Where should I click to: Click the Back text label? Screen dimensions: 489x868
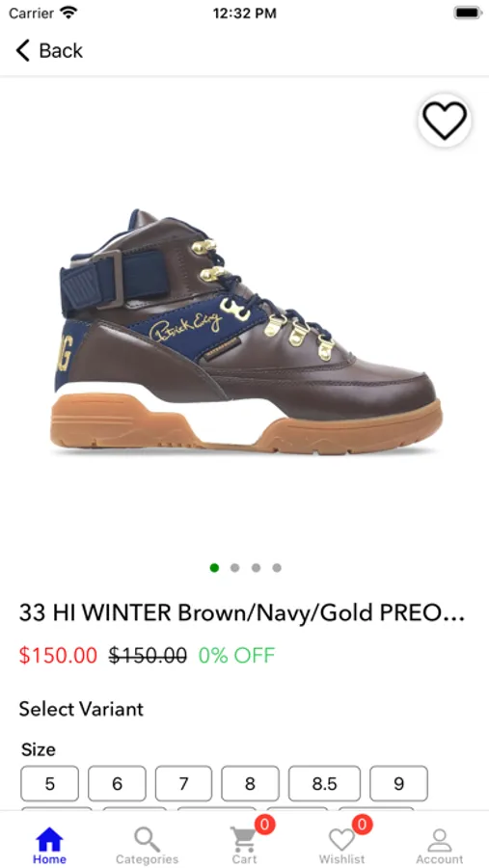(61, 50)
